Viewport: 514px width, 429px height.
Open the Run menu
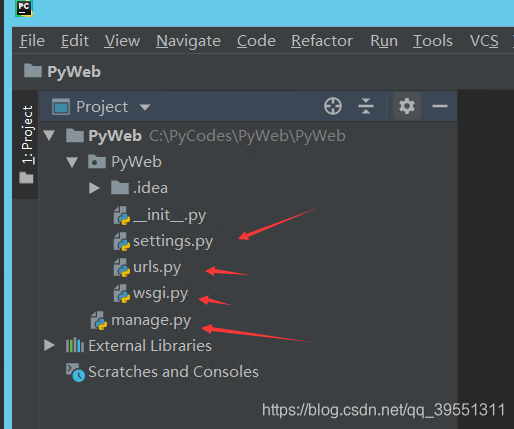384,41
